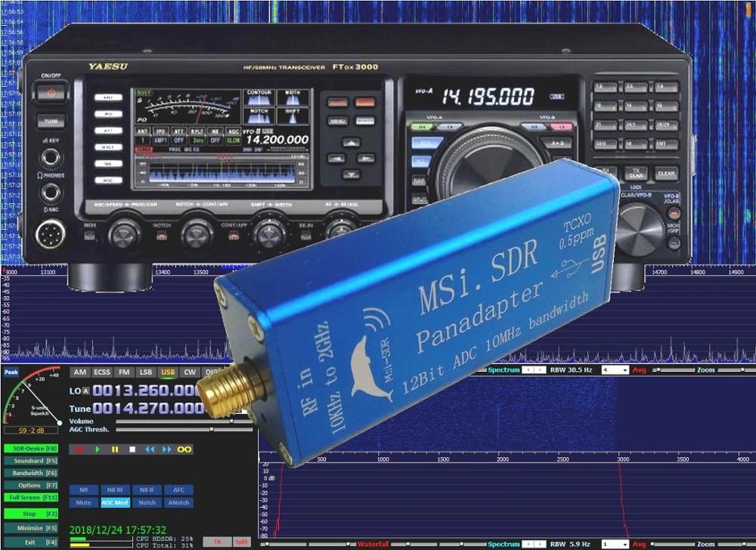
Task: Toggle Split mode in the status bar
Action: click(x=240, y=541)
